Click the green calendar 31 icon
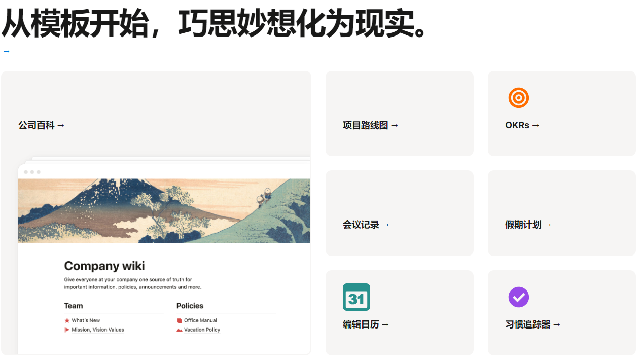The image size is (639, 364). pyautogui.click(x=357, y=297)
